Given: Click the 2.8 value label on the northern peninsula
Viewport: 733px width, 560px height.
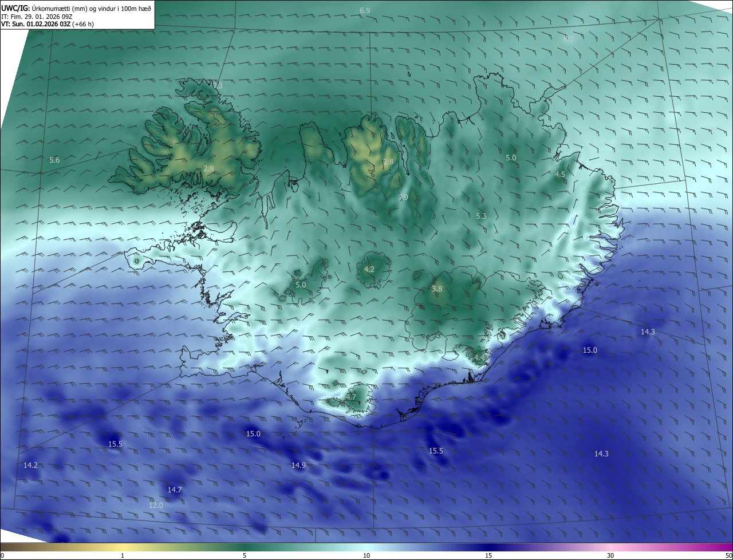Looking at the screenshot, I should 388,162.
